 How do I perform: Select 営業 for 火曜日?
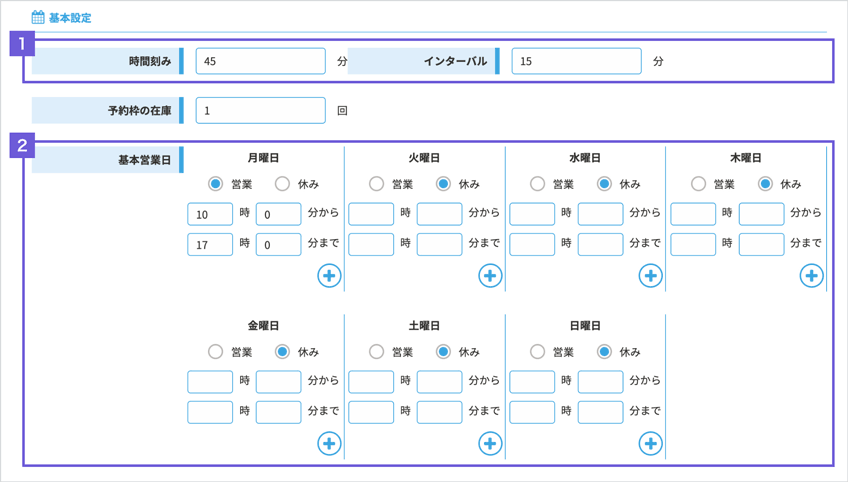coord(376,184)
